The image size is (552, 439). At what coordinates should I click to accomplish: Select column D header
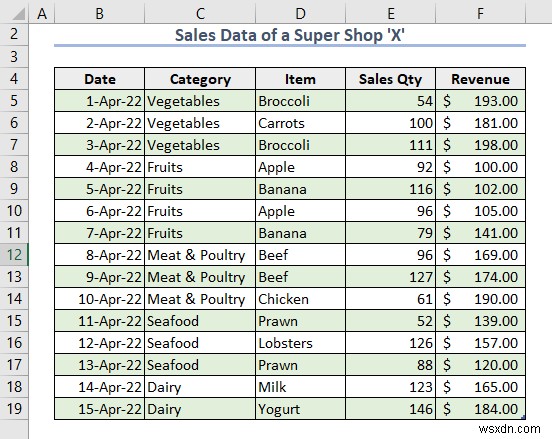[300, 14]
